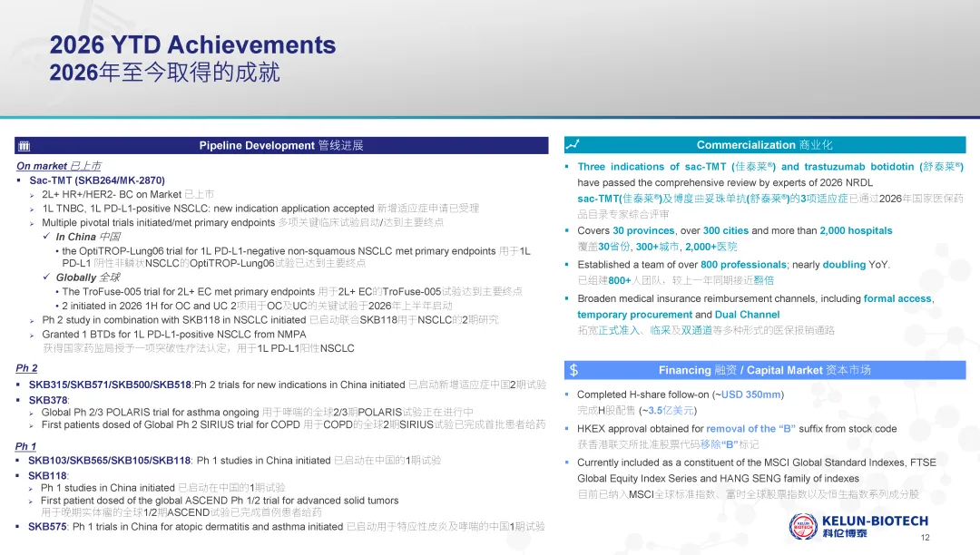Click the SKB575 bold item
The width and height of the screenshot is (980, 555).
pyautogui.click(x=47, y=527)
